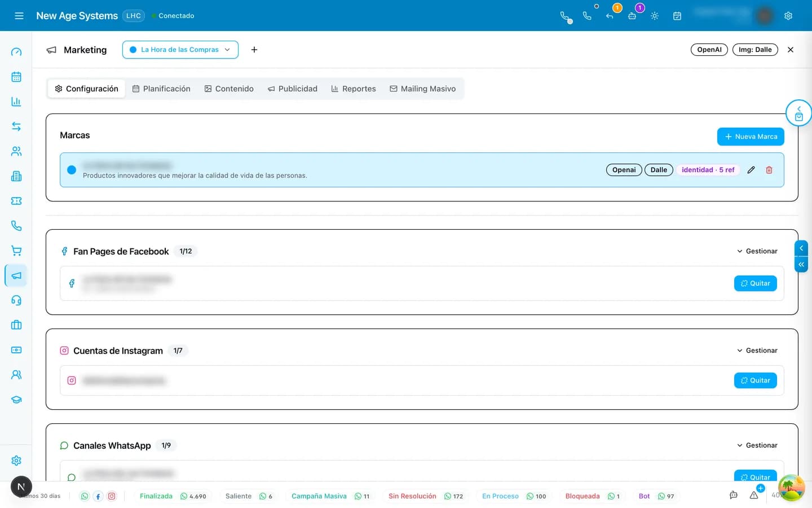Open the graduation cap sidebar icon
The width and height of the screenshot is (812, 508).
point(16,400)
